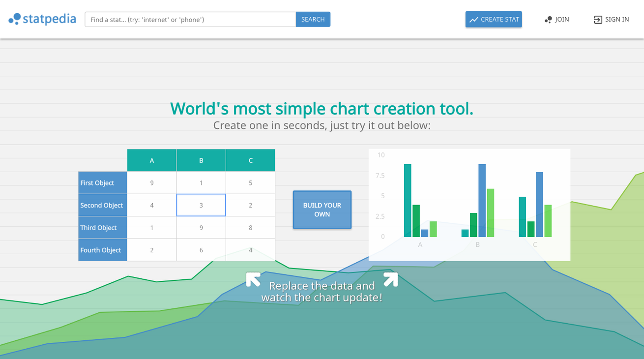Focus the Find a stat search field
The height and width of the screenshot is (359, 644).
pyautogui.click(x=190, y=19)
